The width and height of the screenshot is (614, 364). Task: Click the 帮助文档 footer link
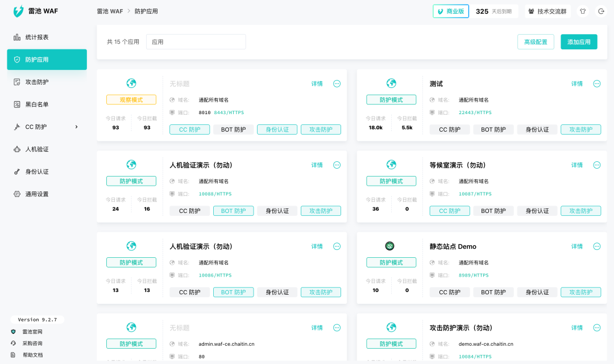tap(32, 355)
